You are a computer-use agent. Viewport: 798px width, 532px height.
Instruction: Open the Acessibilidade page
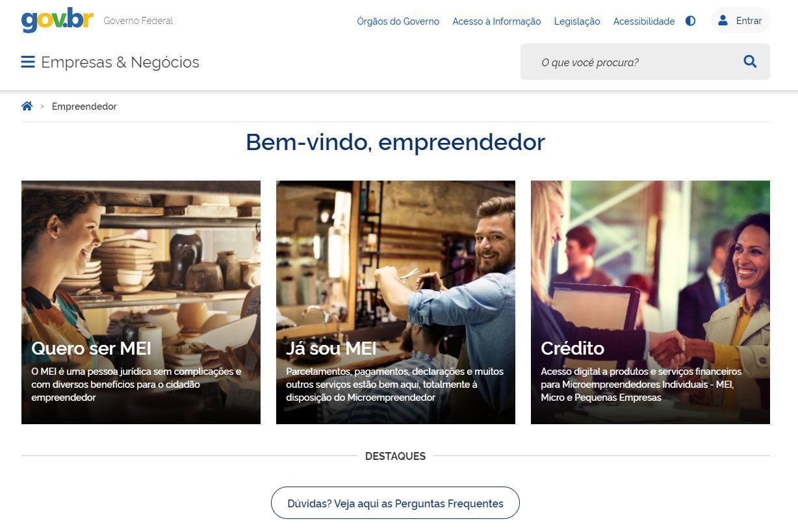[644, 21]
